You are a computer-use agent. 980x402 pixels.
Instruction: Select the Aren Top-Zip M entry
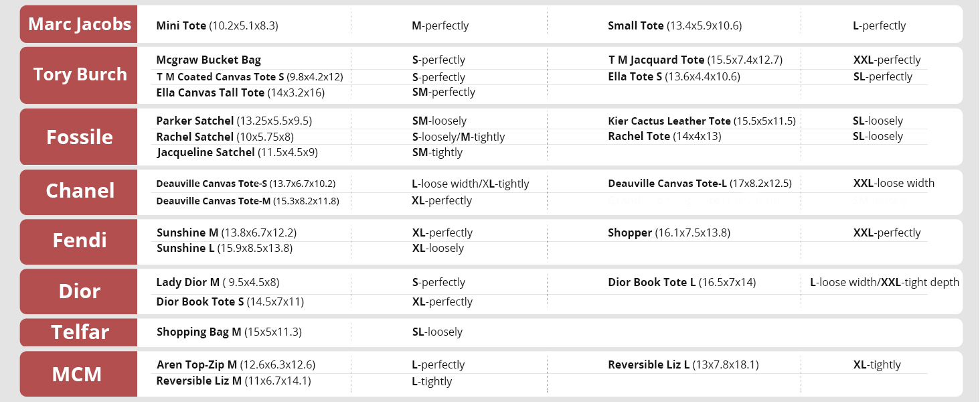pyautogui.click(x=236, y=364)
